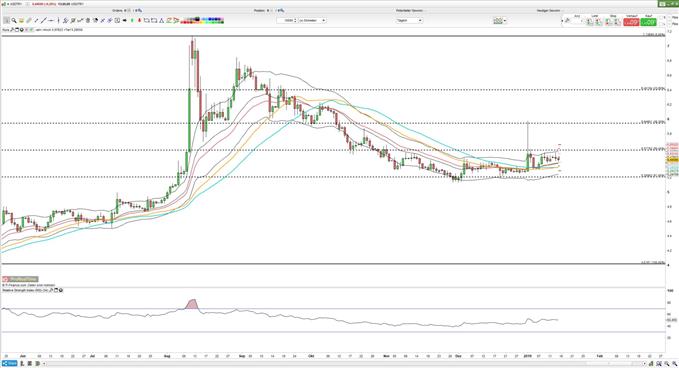Place a green up arrow marker

pos(132,20)
